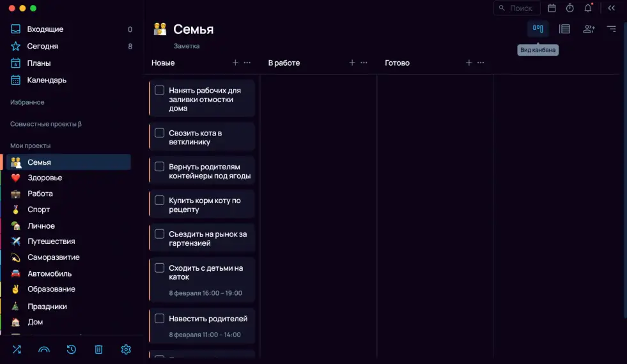Tick the "Купить корм коту по рецепту" checkbox
627x364 pixels.
click(160, 200)
